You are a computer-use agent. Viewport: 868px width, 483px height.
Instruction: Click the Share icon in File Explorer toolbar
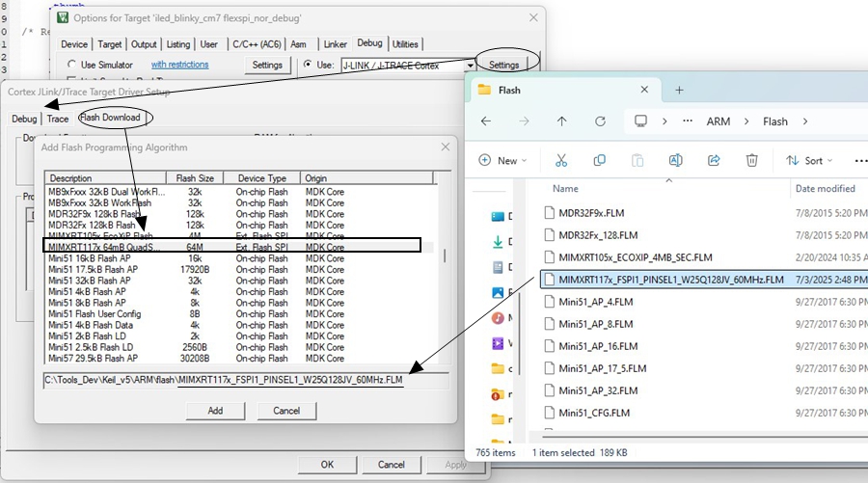714,160
